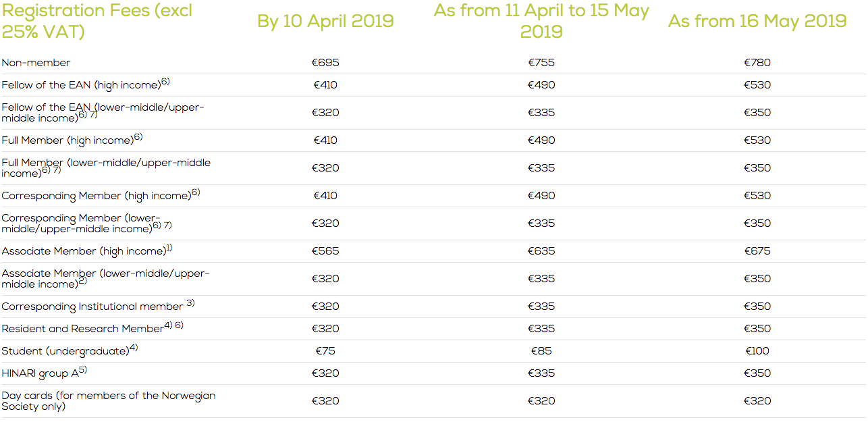
Task: Click the Non-member row label
Action: point(36,63)
